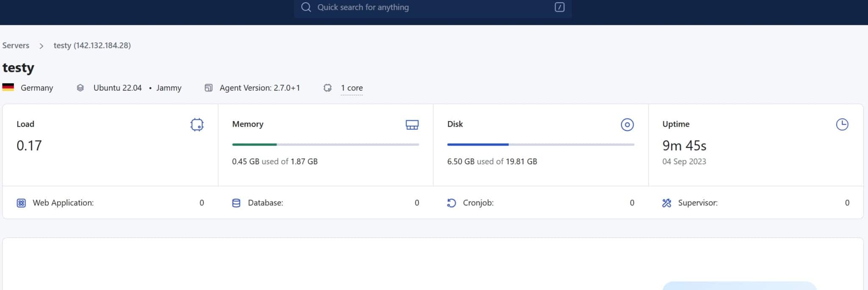Click the Load CPU chip icon
This screenshot has width=868, height=290.
tap(197, 124)
